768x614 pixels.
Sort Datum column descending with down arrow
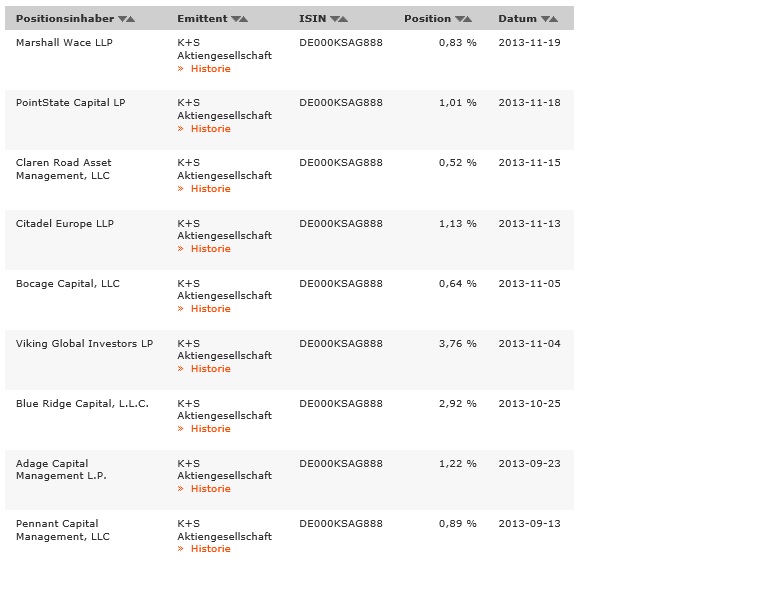[x=546, y=19]
